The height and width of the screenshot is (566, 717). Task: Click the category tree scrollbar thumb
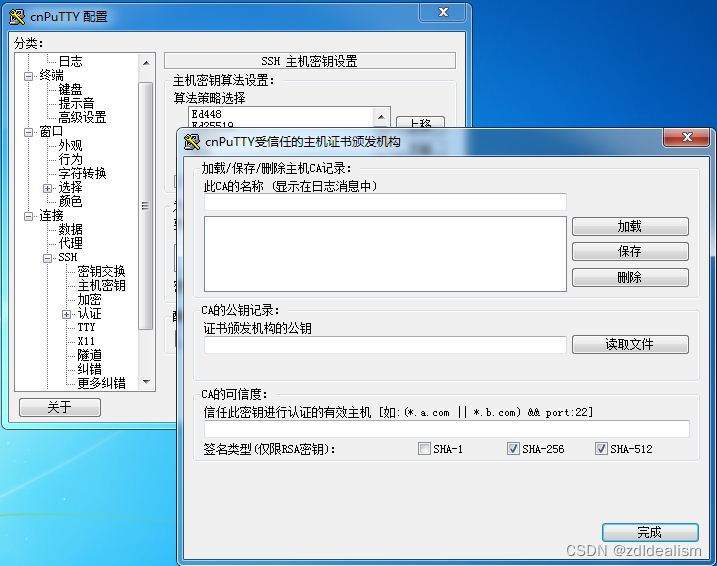pyautogui.click(x=146, y=206)
